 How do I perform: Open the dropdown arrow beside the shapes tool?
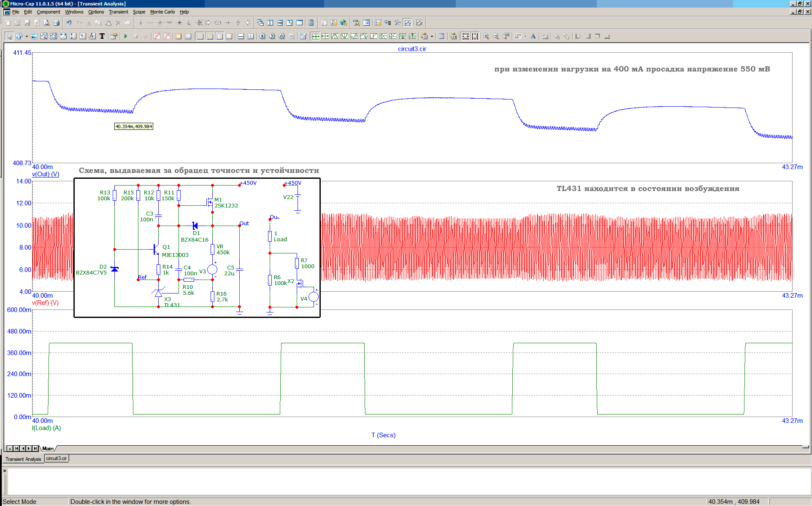coord(27,36)
